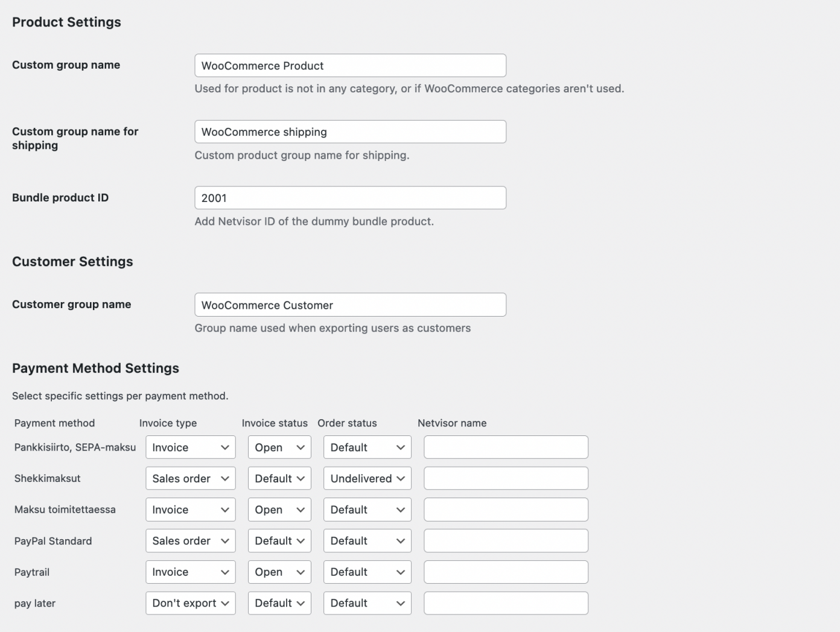
Task: Open Invoice status dropdown for Paytrail
Action: pos(279,572)
